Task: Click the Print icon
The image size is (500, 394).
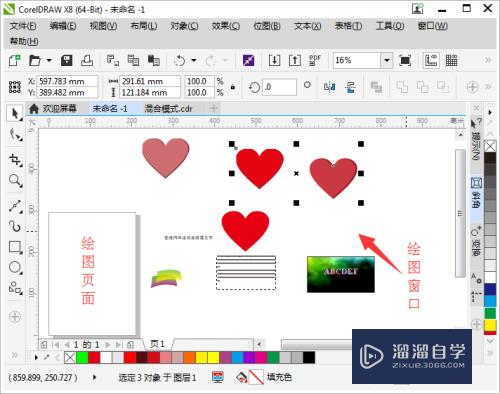Action: tap(87, 60)
